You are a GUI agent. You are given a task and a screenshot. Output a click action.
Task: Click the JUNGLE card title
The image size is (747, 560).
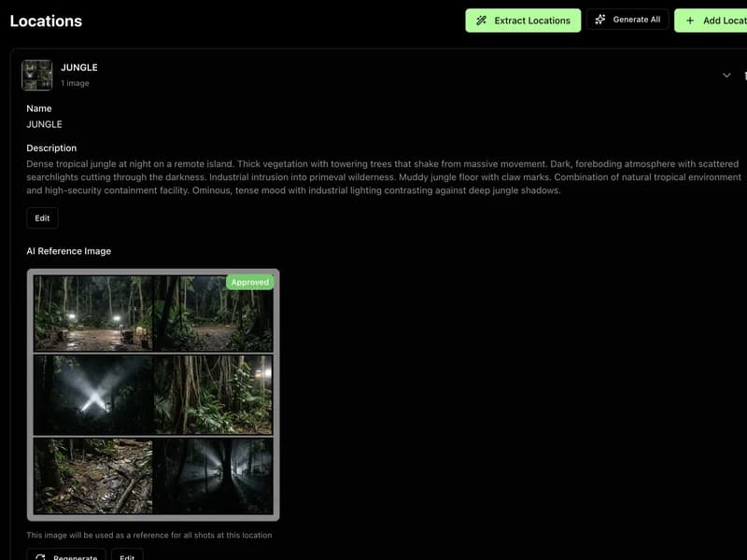(79, 67)
